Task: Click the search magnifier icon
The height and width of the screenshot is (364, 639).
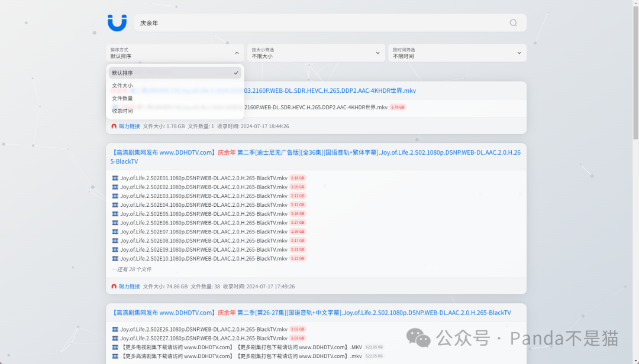Action: tap(513, 23)
